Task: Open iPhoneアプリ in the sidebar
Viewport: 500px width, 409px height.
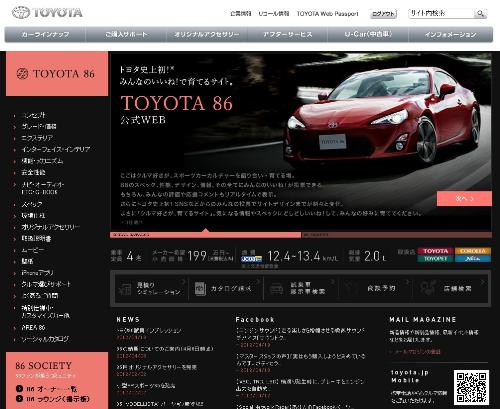Action: tap(37, 273)
